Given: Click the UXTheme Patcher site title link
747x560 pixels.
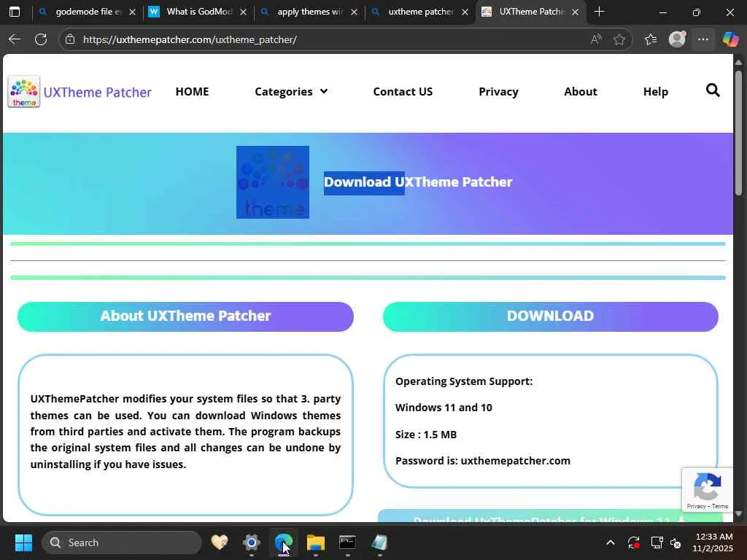Looking at the screenshot, I should pyautogui.click(x=97, y=92).
